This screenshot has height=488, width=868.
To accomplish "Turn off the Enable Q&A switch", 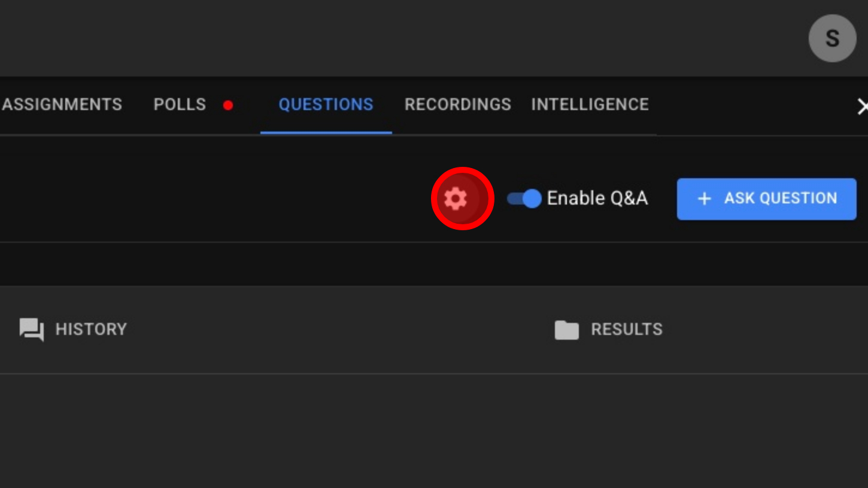I will tap(524, 199).
